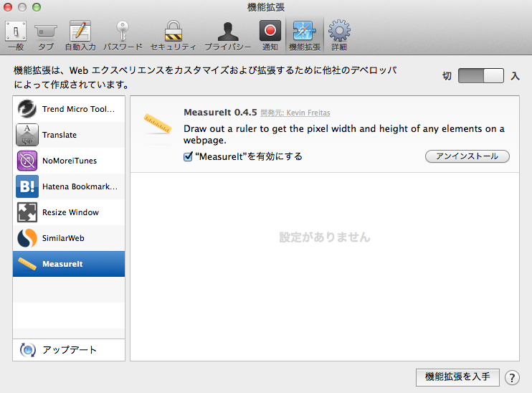Viewport: 532px width, 393px height.
Task: Open the セキュリティ padlock icon
Action: [x=174, y=31]
